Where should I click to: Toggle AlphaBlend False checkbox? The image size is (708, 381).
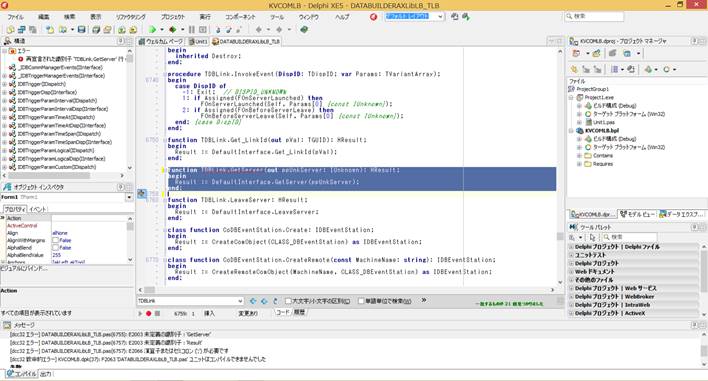[x=55, y=248]
